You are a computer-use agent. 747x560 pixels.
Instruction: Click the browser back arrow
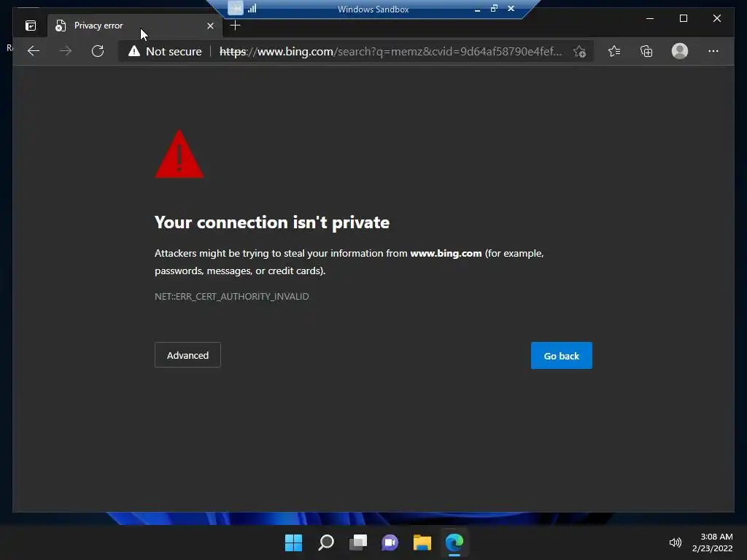34,51
